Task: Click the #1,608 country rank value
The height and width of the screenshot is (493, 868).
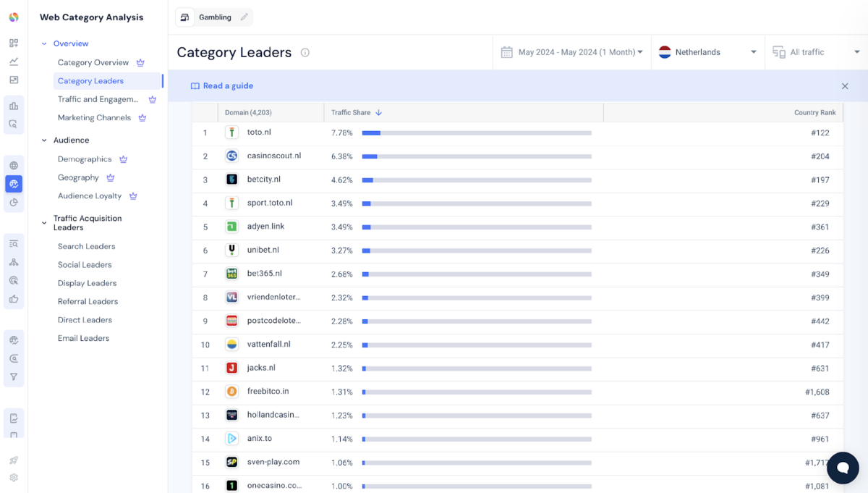Action: [817, 392]
